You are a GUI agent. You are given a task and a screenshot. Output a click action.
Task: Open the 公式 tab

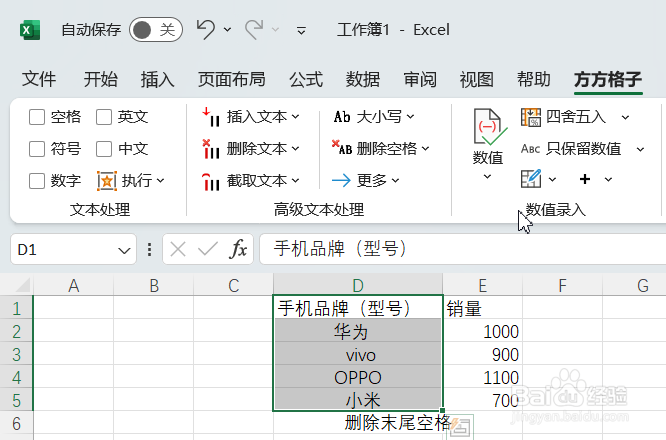coord(306,79)
